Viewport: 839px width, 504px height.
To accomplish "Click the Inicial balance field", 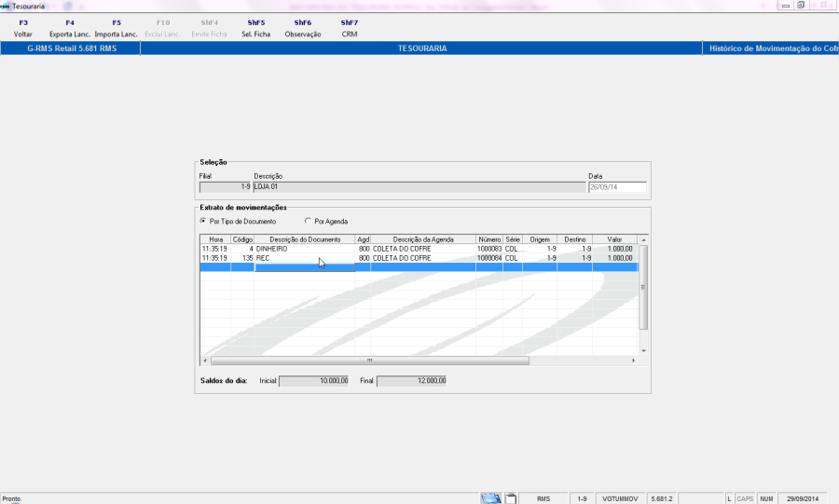I will click(313, 380).
